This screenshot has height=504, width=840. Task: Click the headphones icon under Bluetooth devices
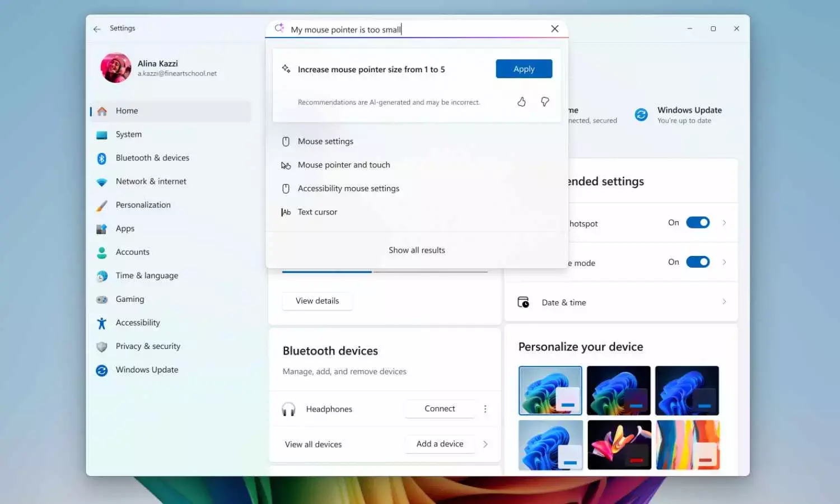coord(288,409)
